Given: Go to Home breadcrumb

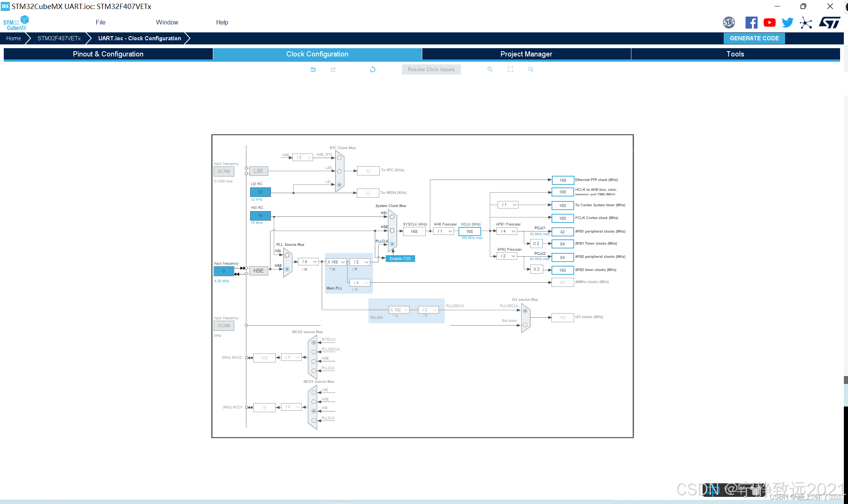Looking at the screenshot, I should (x=14, y=38).
